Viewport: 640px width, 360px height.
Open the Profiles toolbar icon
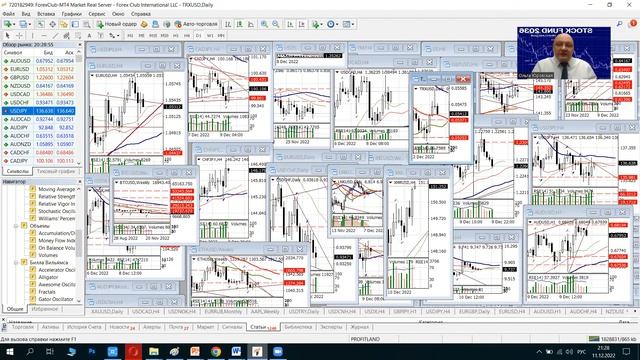pos(24,24)
